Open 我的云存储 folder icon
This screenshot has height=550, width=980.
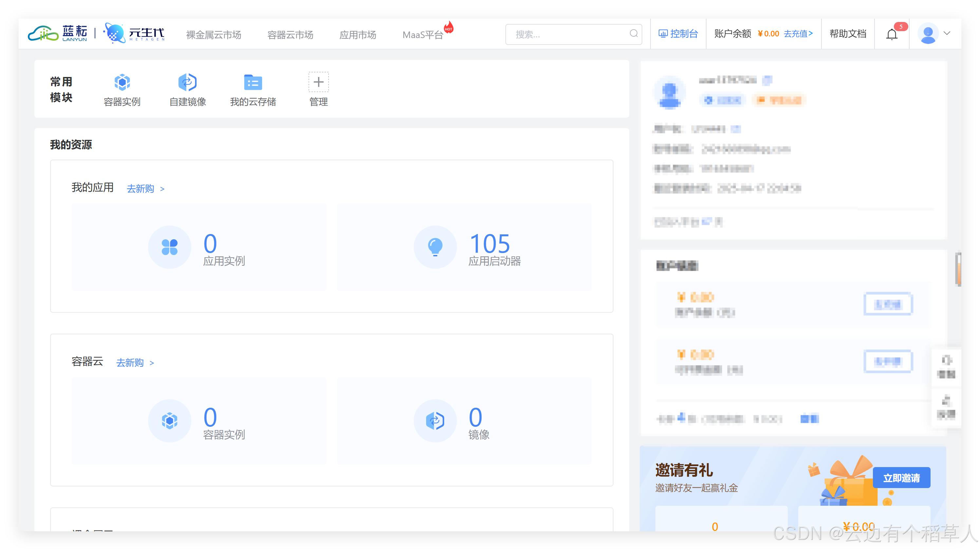pos(253,82)
